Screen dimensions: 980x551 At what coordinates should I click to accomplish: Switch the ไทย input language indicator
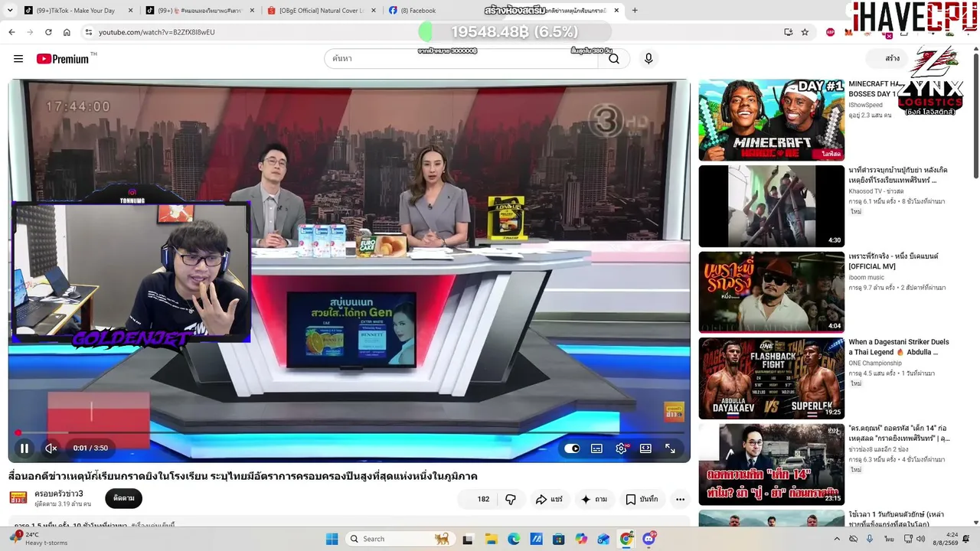pos(890,539)
